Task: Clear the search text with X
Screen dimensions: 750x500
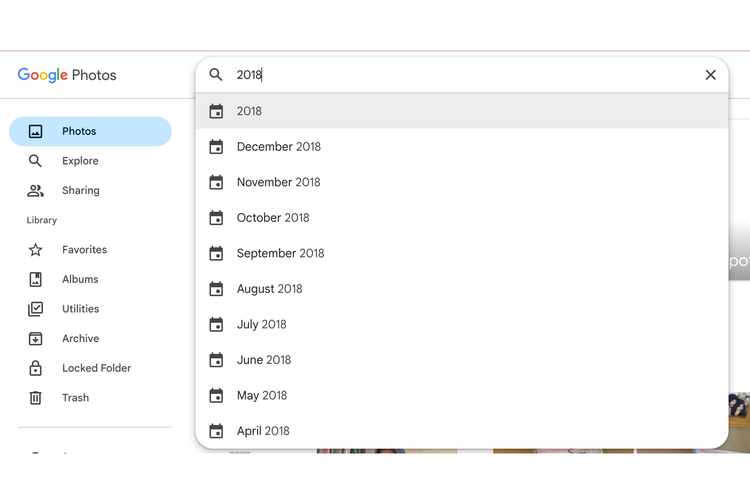Action: click(710, 75)
